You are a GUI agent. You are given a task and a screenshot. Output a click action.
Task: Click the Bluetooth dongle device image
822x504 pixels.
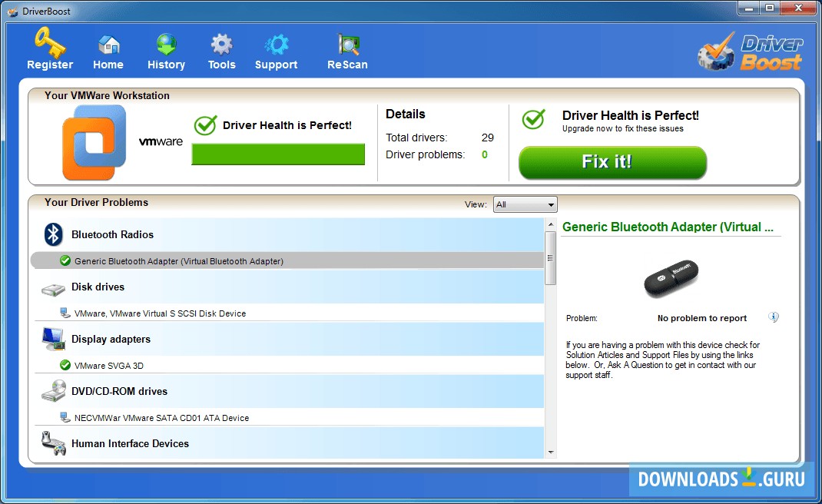(671, 278)
